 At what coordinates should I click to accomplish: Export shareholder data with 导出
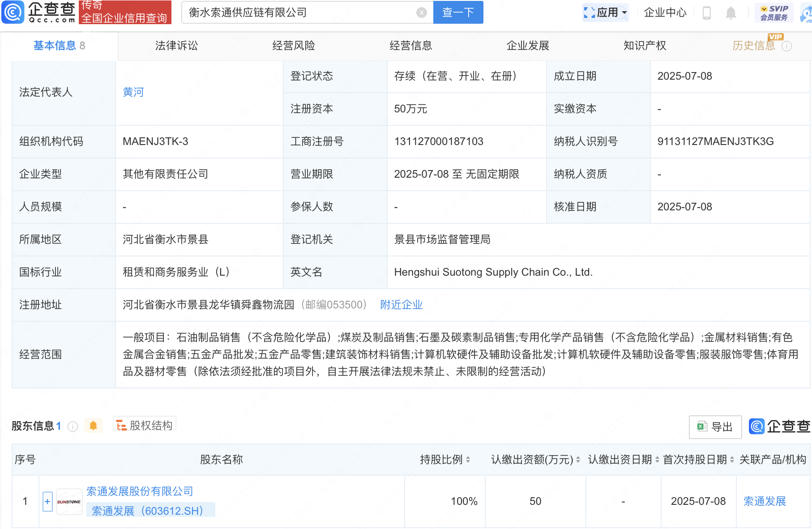pyautogui.click(x=715, y=427)
